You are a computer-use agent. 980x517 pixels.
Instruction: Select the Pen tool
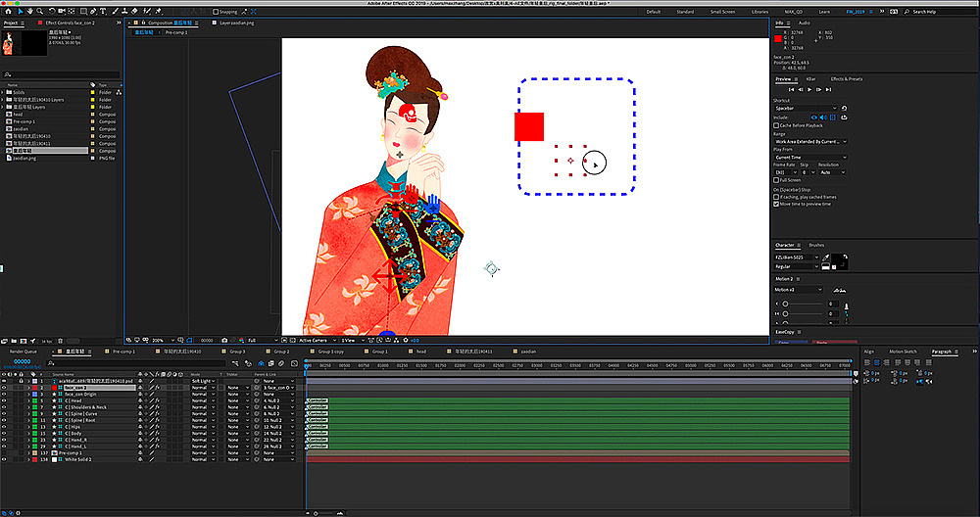[93, 11]
